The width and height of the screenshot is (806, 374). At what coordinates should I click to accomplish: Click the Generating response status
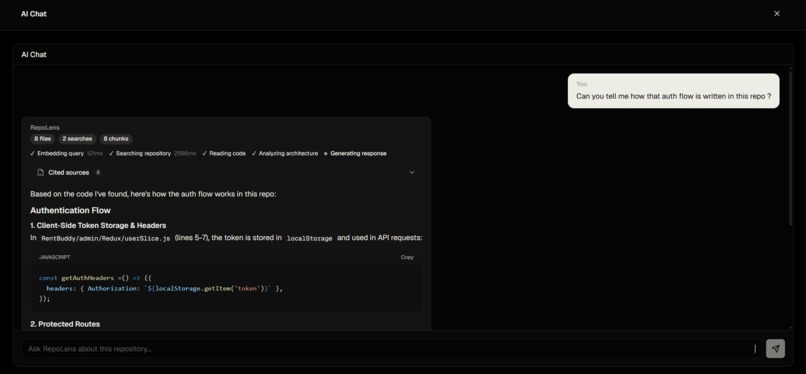pyautogui.click(x=355, y=154)
